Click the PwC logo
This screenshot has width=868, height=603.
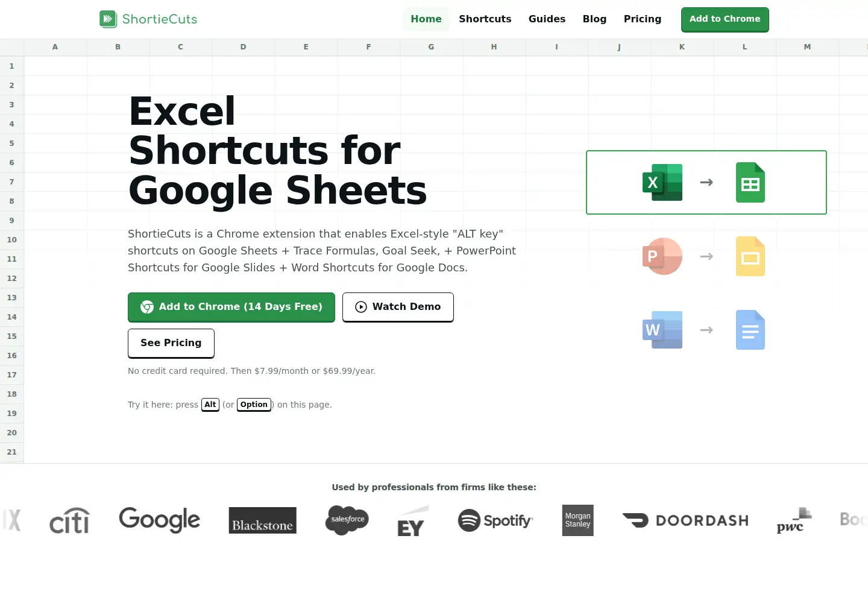tap(794, 520)
